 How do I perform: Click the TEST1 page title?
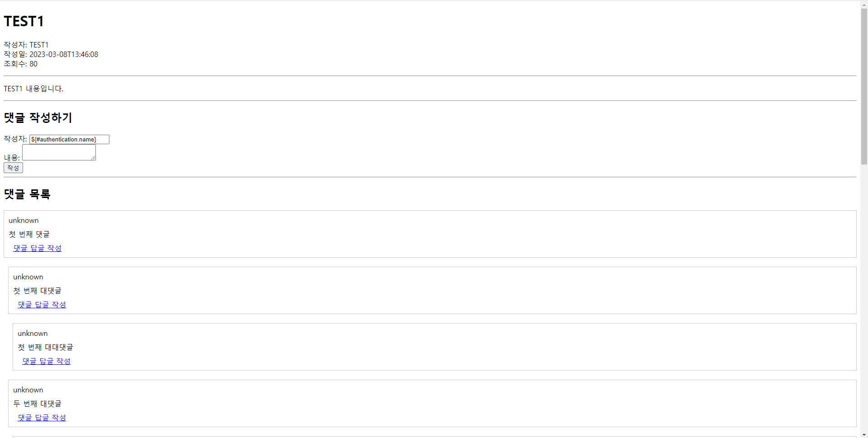pyautogui.click(x=24, y=21)
